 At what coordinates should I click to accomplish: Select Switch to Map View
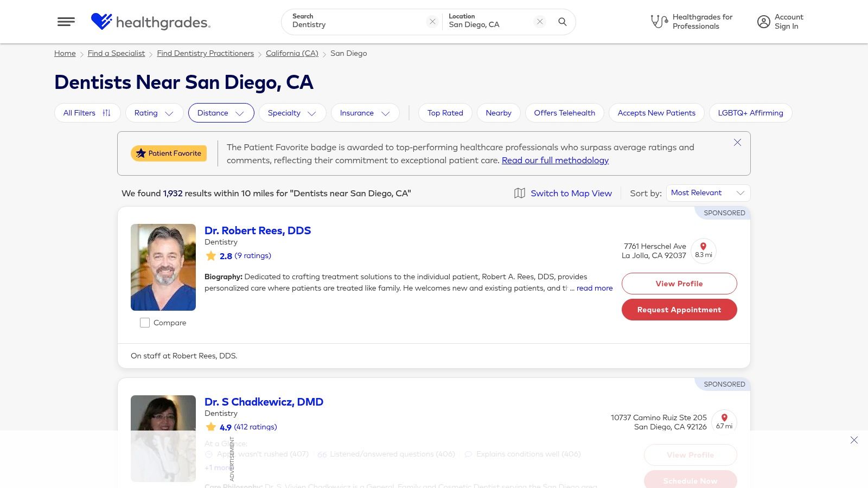point(571,193)
